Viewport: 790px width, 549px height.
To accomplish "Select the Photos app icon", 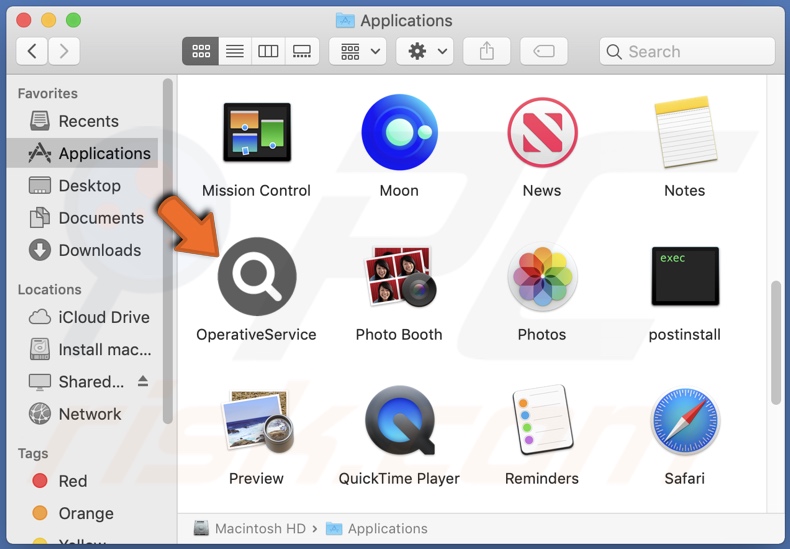I will click(x=542, y=277).
